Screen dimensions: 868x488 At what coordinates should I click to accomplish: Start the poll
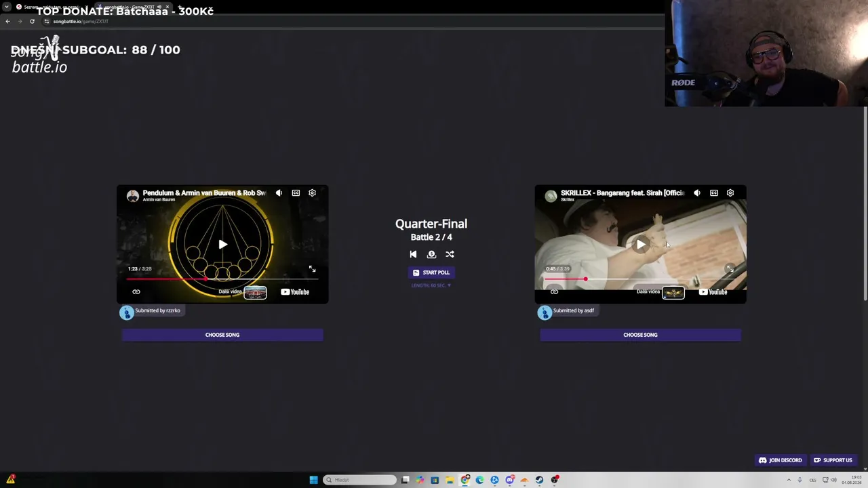[431, 272]
